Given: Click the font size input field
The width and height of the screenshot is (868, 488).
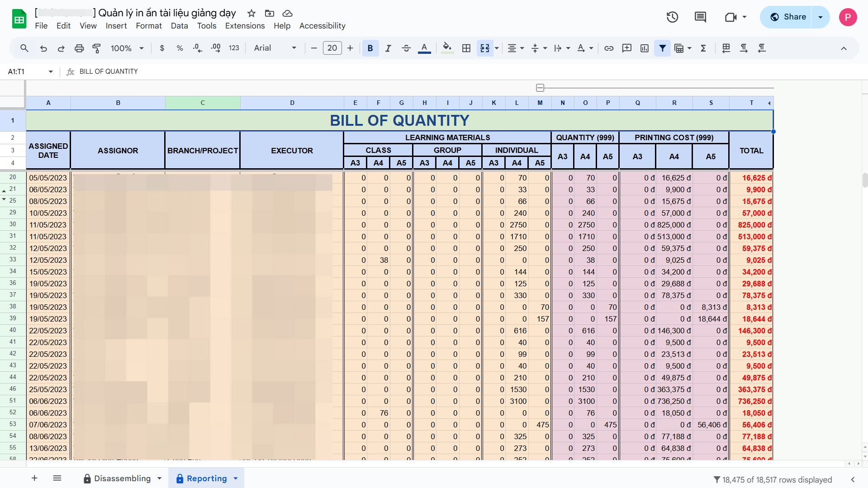Looking at the screenshot, I should (x=332, y=48).
